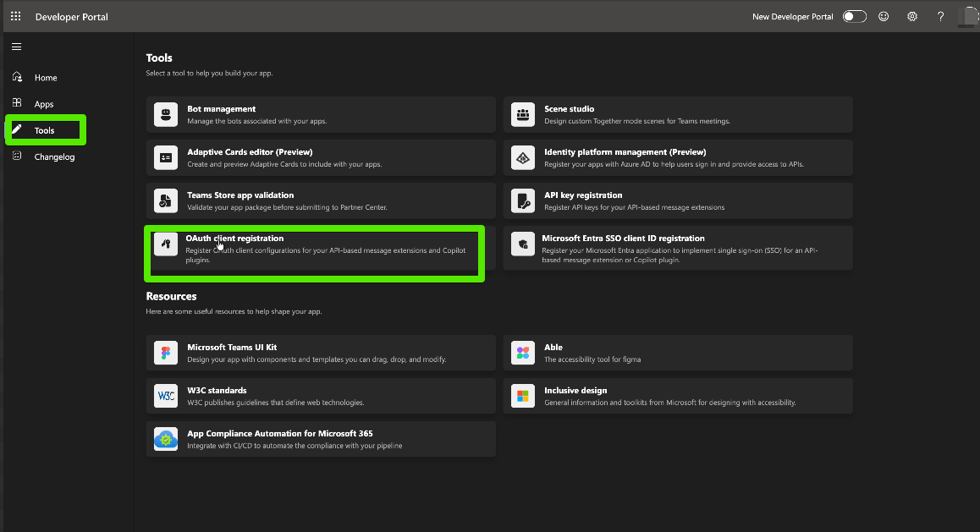Click the Apps grid icon in the sidebar

coord(17,103)
